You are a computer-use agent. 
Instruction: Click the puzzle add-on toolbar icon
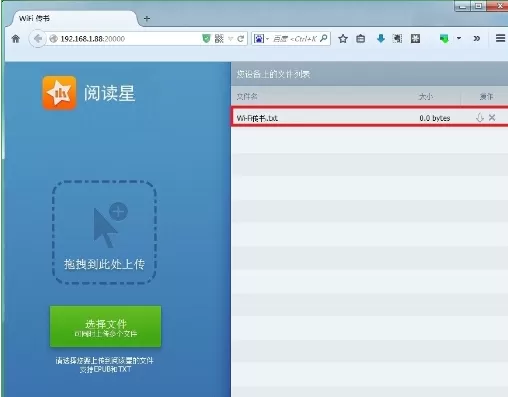pos(415,39)
